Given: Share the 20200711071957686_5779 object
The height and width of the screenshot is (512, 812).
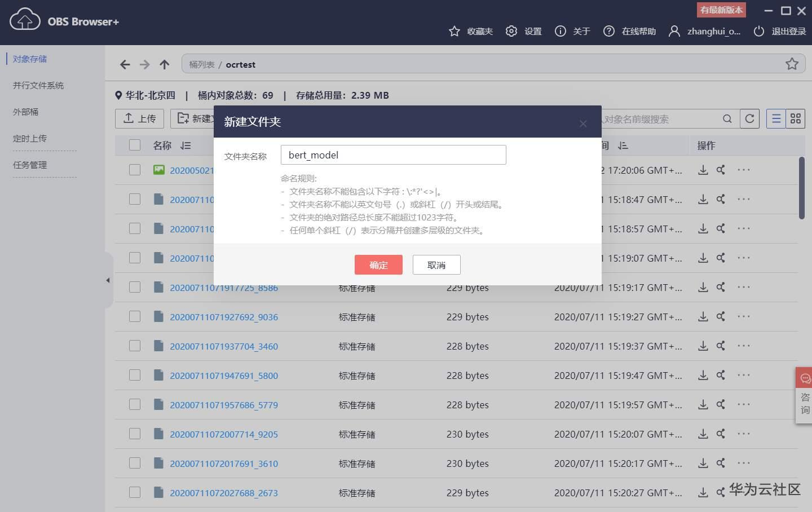Looking at the screenshot, I should [721, 405].
